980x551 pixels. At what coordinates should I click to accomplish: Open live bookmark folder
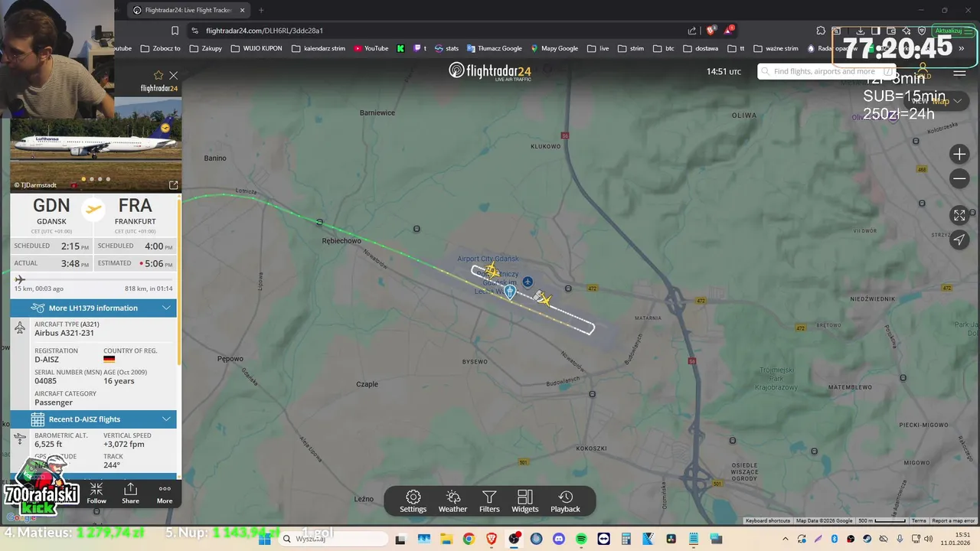(598, 48)
